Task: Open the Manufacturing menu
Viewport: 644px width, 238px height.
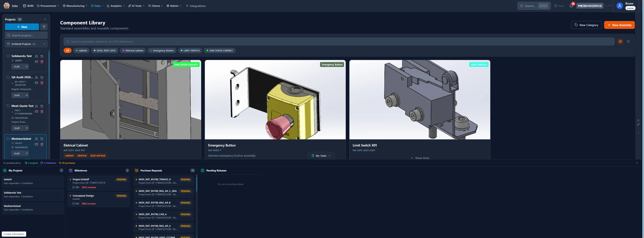Action: click(x=75, y=6)
